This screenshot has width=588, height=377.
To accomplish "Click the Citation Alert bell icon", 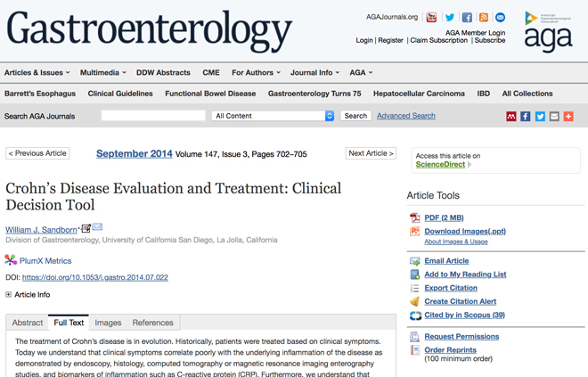I will click(415, 301).
